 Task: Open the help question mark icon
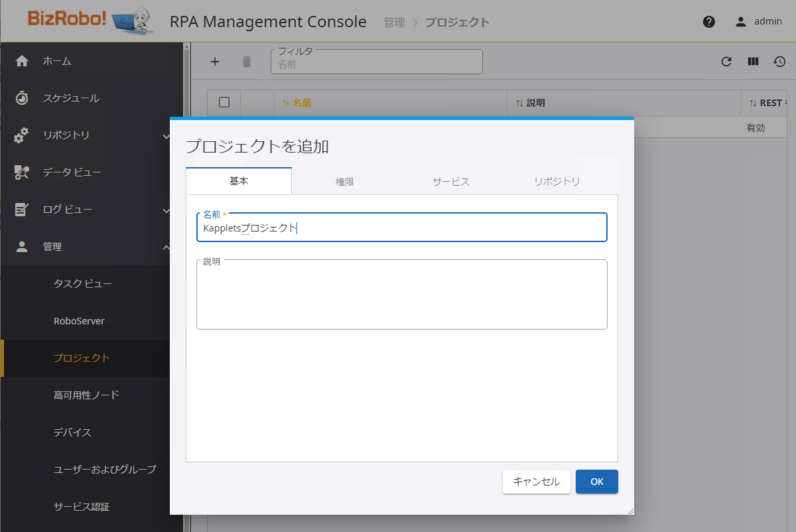[x=709, y=22]
